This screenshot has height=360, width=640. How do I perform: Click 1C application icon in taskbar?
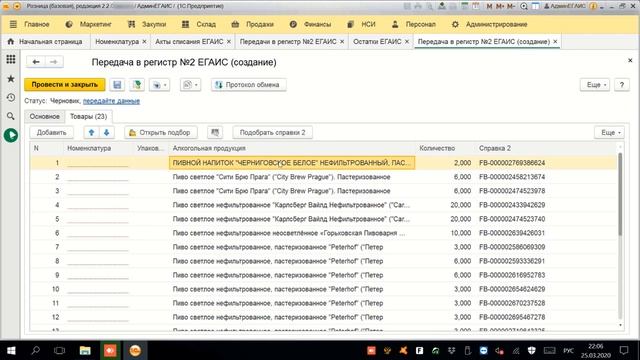click(x=135, y=350)
